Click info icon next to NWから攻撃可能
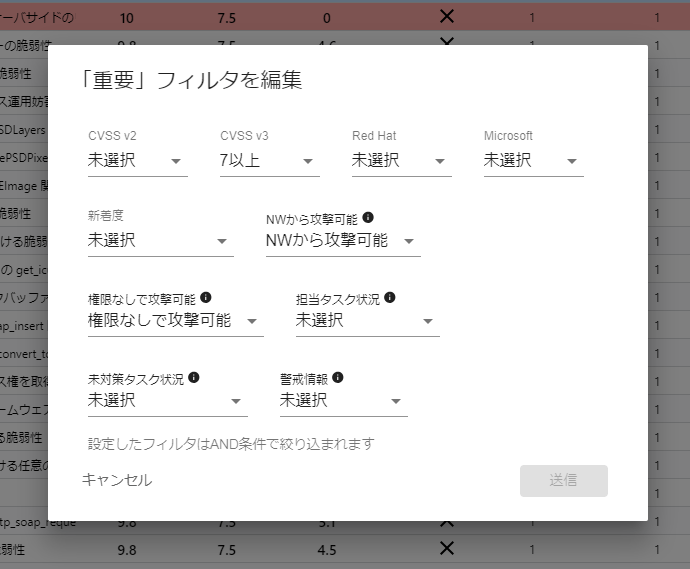This screenshot has width=690, height=569. [368, 217]
